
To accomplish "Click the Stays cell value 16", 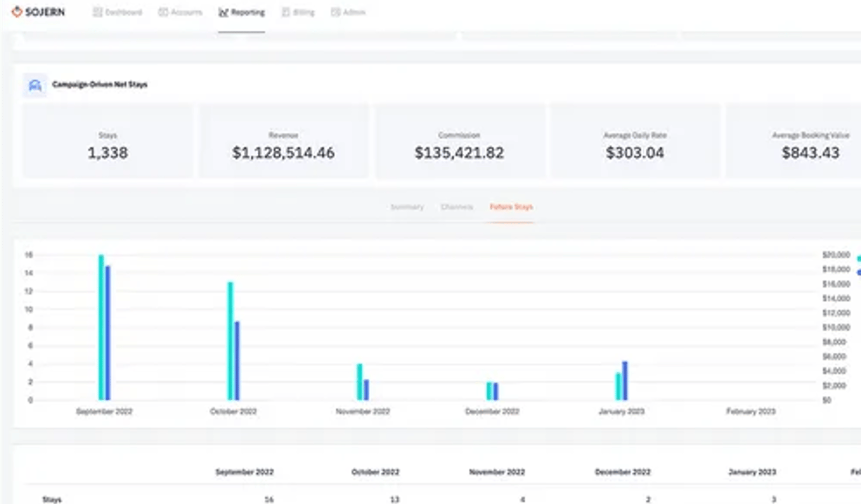I will click(x=269, y=500).
